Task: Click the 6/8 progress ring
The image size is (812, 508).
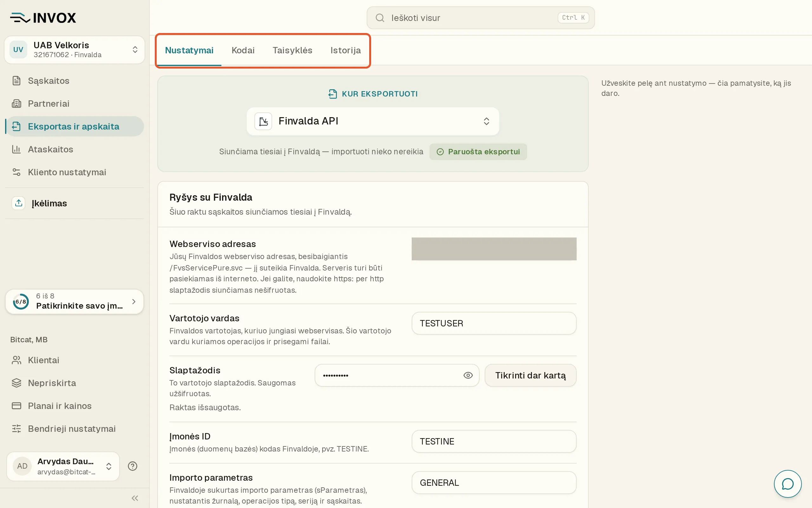Action: pos(21,302)
